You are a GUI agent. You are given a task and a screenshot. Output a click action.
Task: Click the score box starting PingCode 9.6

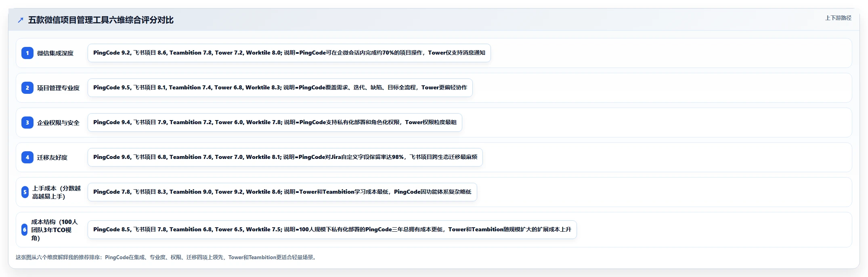[285, 157]
